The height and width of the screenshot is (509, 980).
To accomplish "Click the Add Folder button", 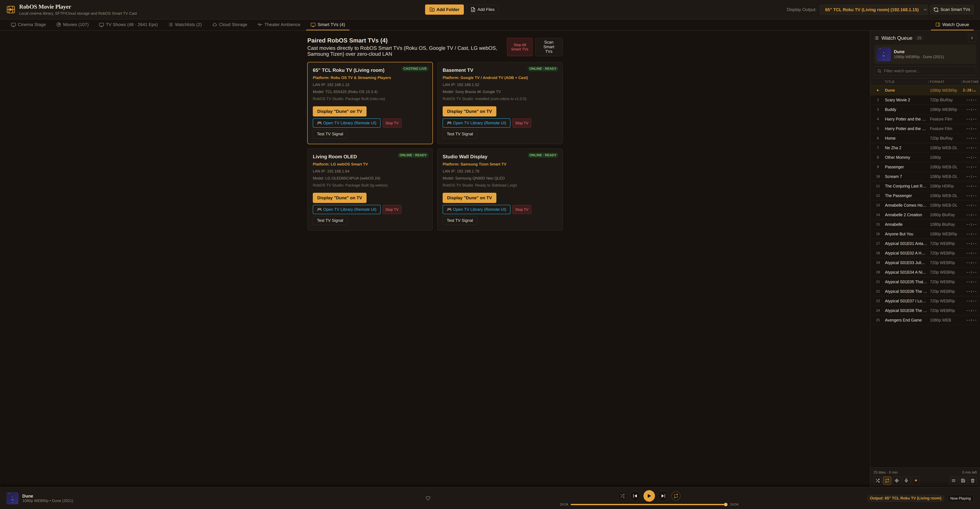I will [444, 10].
